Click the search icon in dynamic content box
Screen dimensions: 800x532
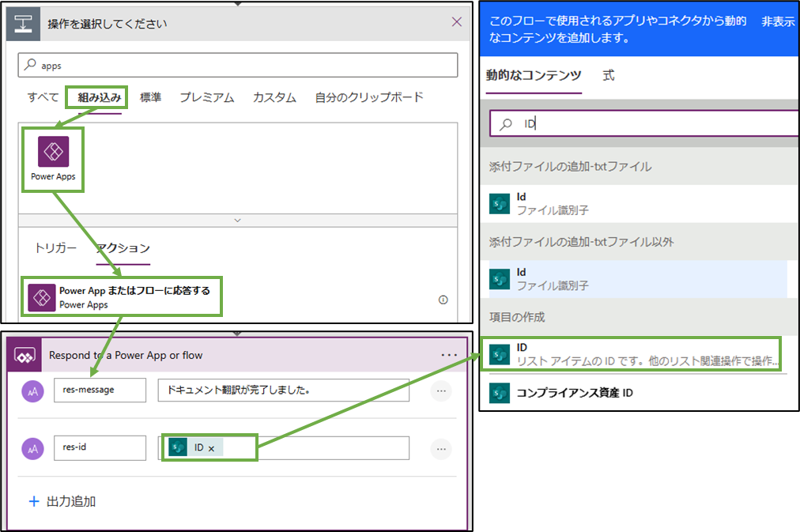[x=506, y=123]
